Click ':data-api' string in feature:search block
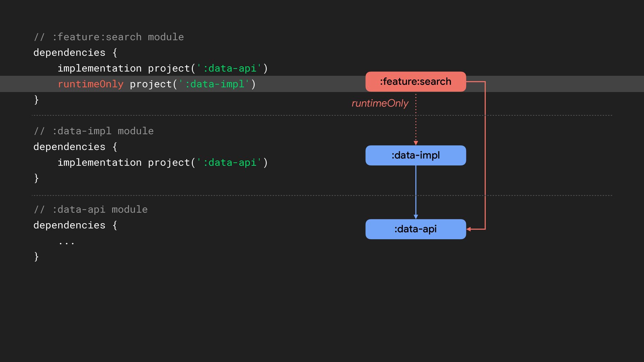Viewport: 644px width, 362px height. (x=229, y=68)
